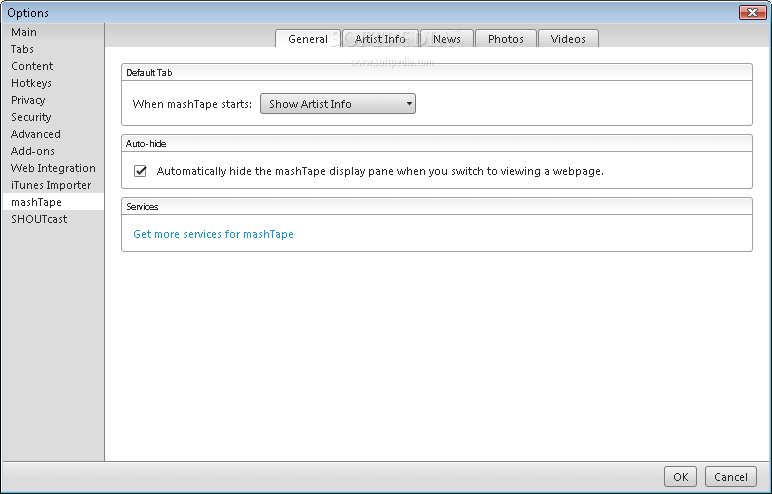Select Web Integration in the sidebar
Screen dimensions: 772x494
coord(53,168)
